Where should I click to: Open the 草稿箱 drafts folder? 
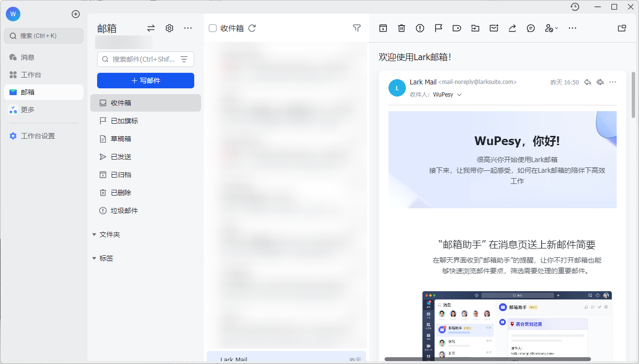point(121,139)
